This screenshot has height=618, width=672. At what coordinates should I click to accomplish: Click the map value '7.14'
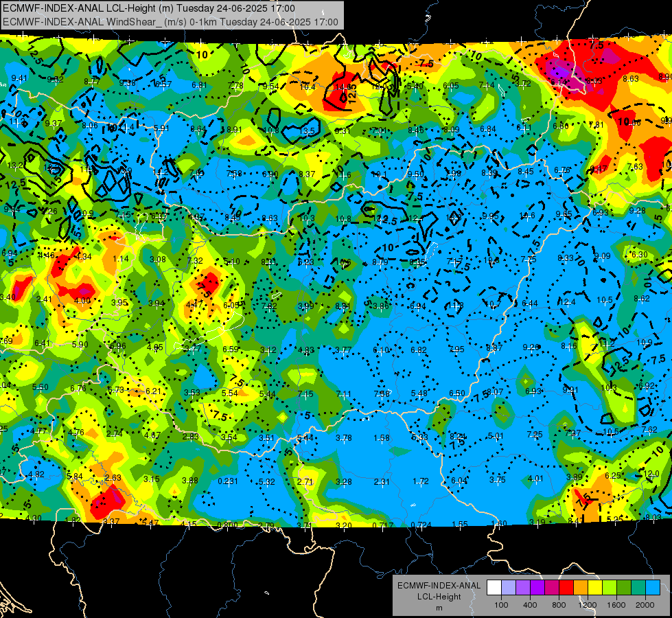point(487,85)
